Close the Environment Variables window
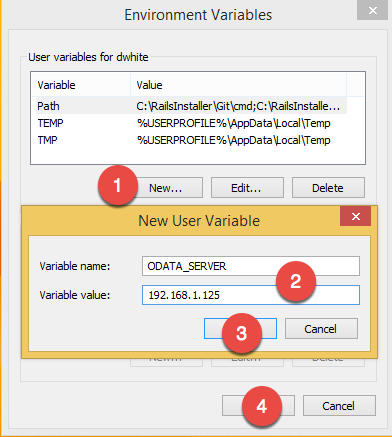392x437 pixels. [372, 10]
